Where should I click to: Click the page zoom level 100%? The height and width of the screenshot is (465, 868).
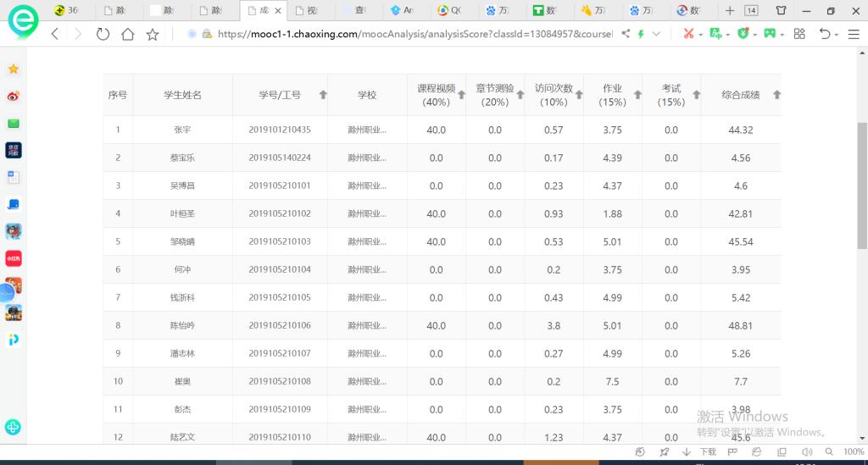pos(854,452)
